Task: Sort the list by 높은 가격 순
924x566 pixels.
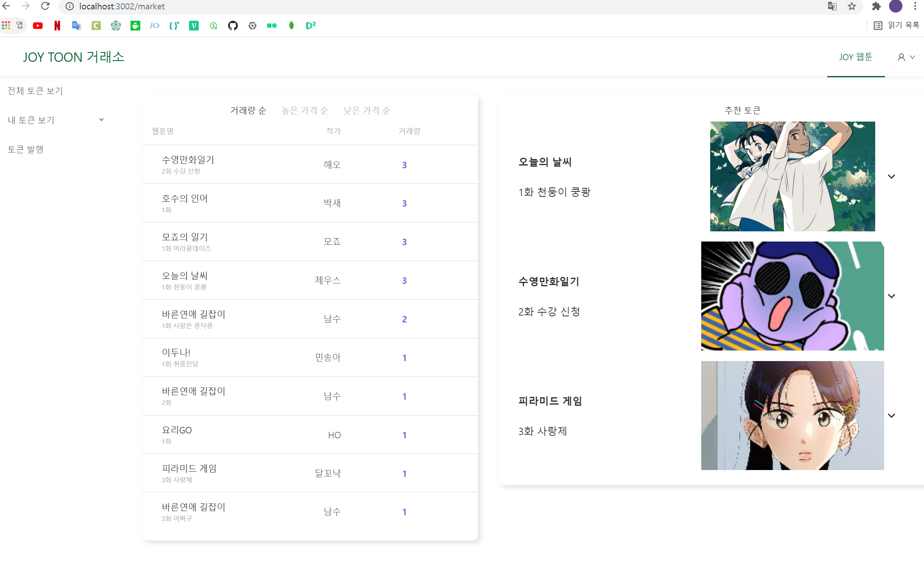Action: (305, 110)
